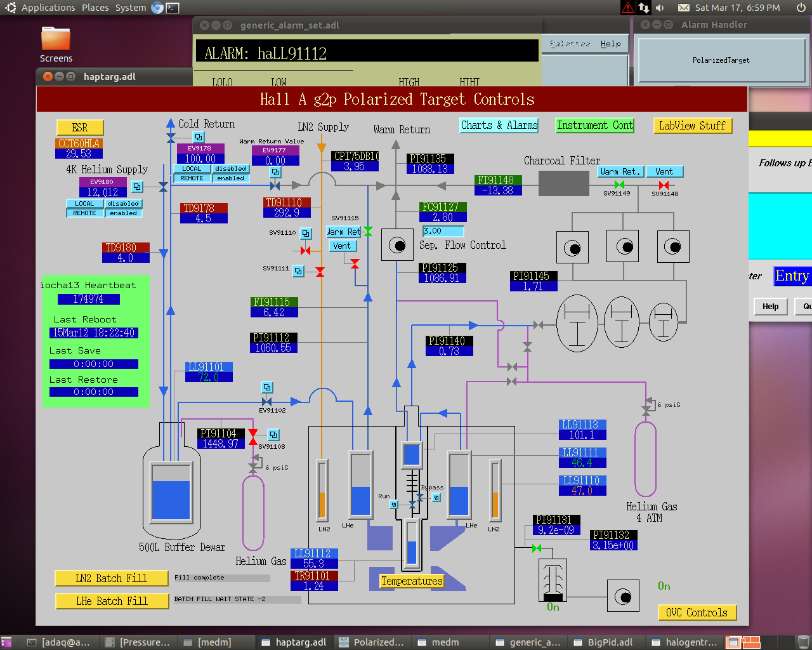Open Palettes menu in background window
This screenshot has width=812, height=650.
pos(570,44)
